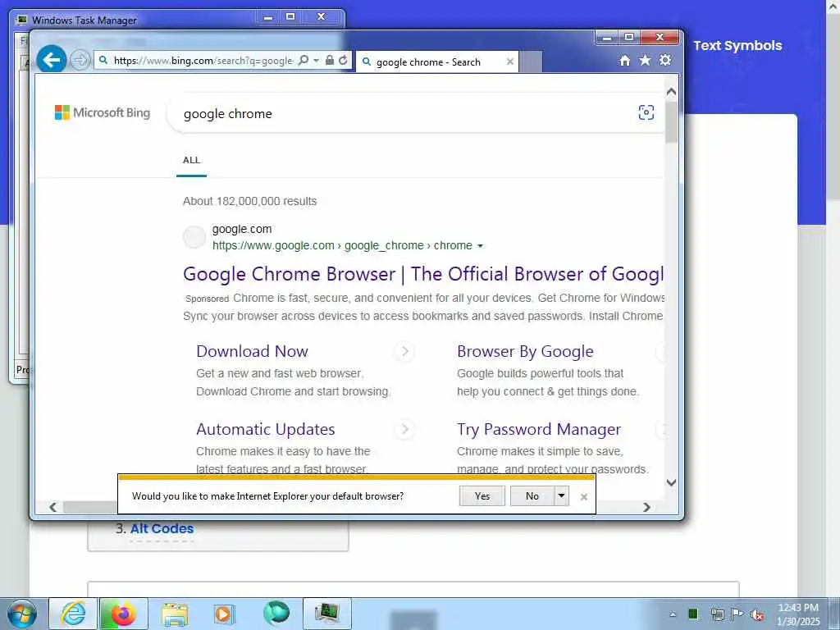Open the 'Browser By Google' link

[x=525, y=351]
